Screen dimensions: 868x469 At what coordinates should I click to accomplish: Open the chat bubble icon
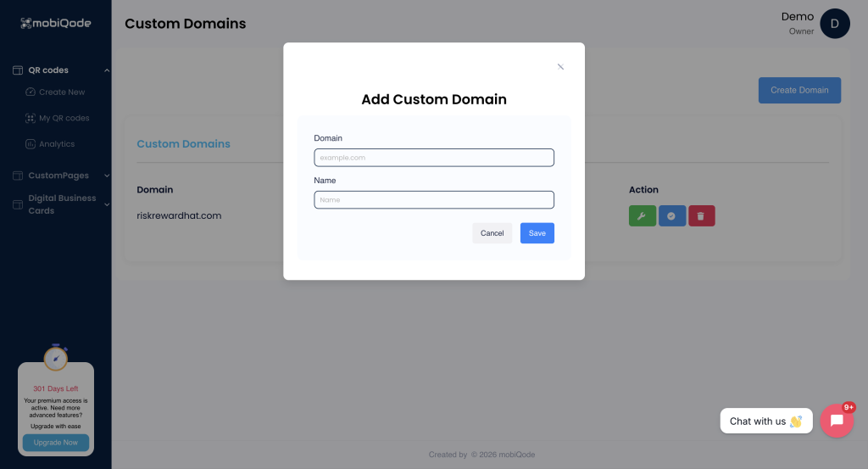(x=837, y=421)
